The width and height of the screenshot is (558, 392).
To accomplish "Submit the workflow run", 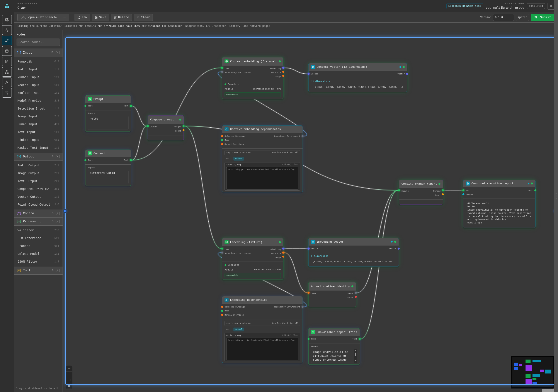I will (543, 17).
